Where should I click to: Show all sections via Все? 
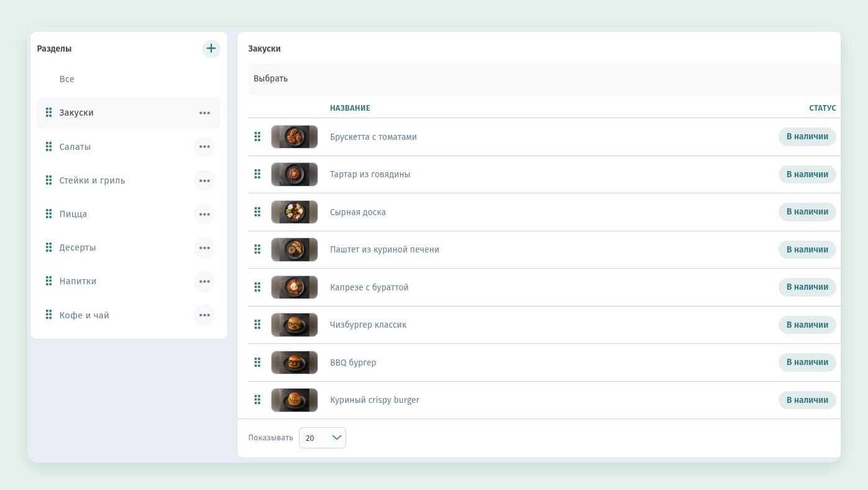point(67,79)
